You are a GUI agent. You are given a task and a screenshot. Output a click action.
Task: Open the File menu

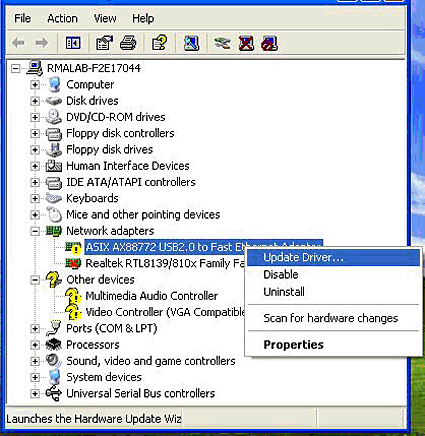(x=22, y=18)
